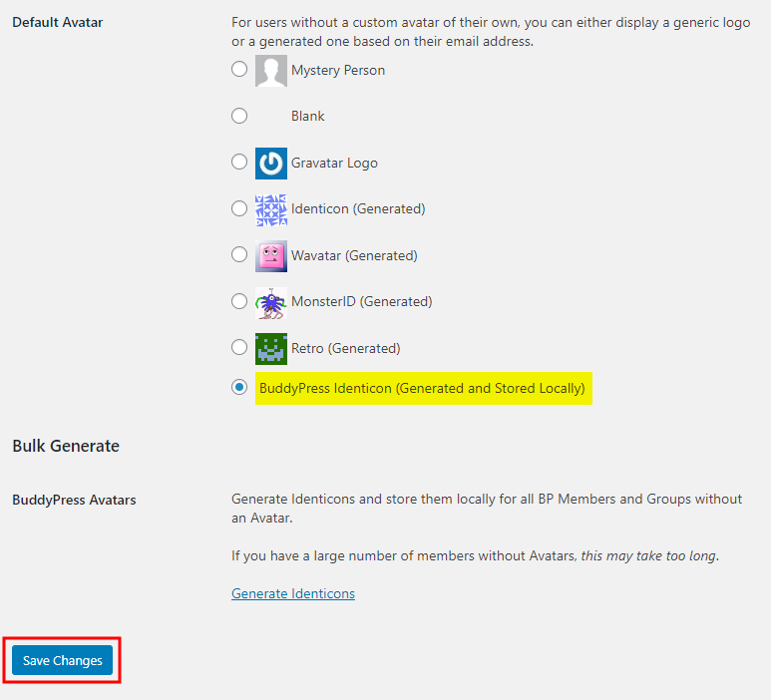Click the highlighted BuddyPress Identicon label text

coord(422,388)
